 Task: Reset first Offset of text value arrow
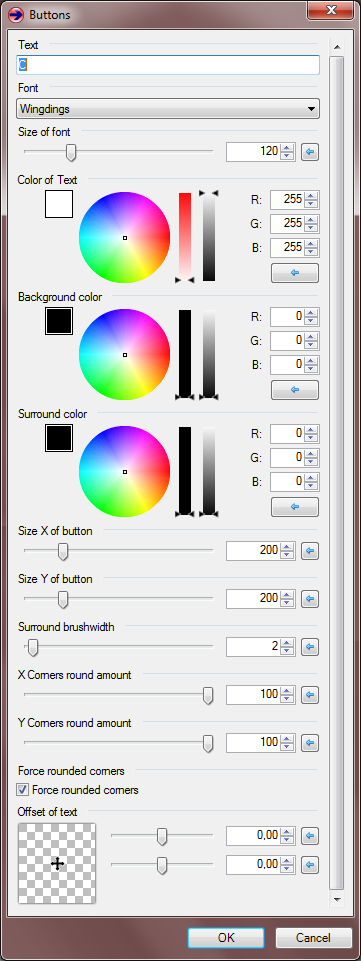click(310, 835)
